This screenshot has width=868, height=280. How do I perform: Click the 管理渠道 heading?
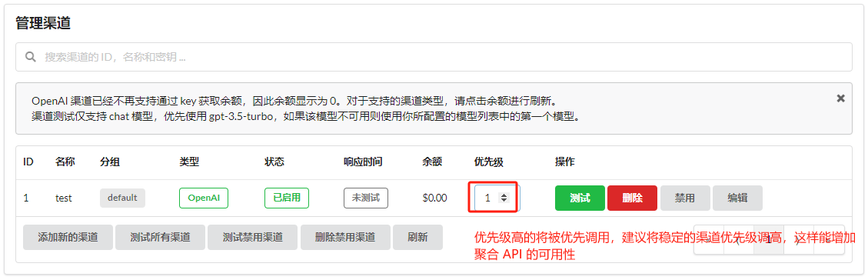click(x=42, y=23)
